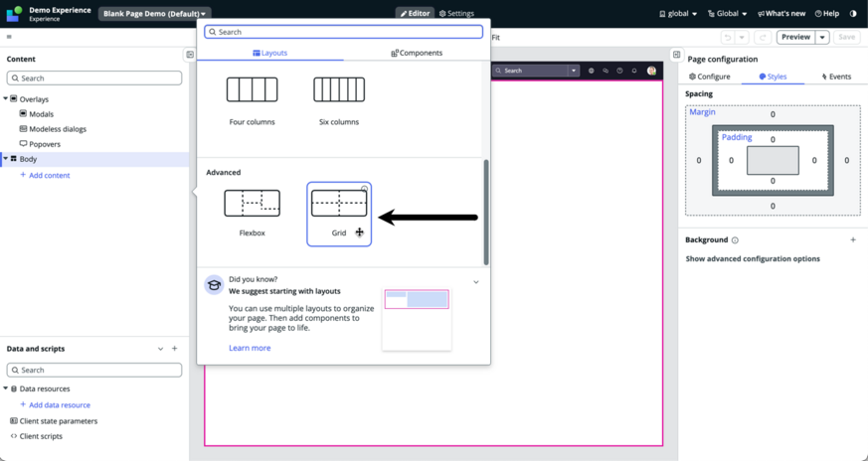Screen dimensions: 868x461
Task: Click the Preview button
Action: pyautogui.click(x=796, y=37)
